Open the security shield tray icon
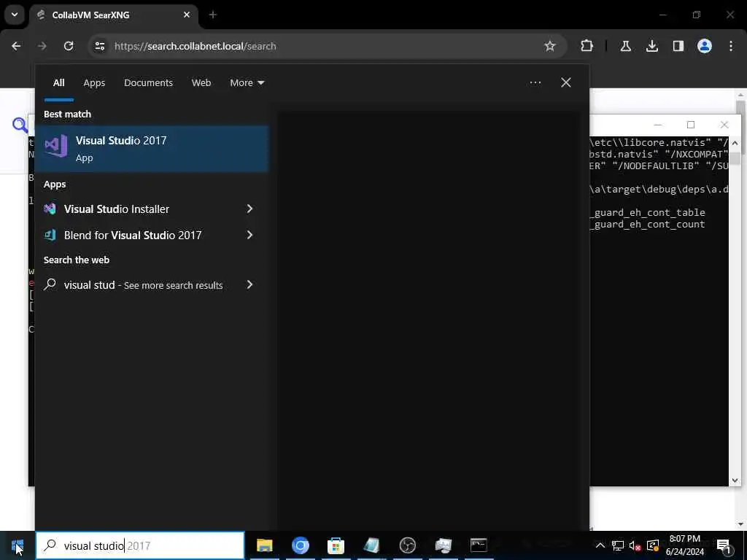Viewport: 747px width, 560px height. 653,545
